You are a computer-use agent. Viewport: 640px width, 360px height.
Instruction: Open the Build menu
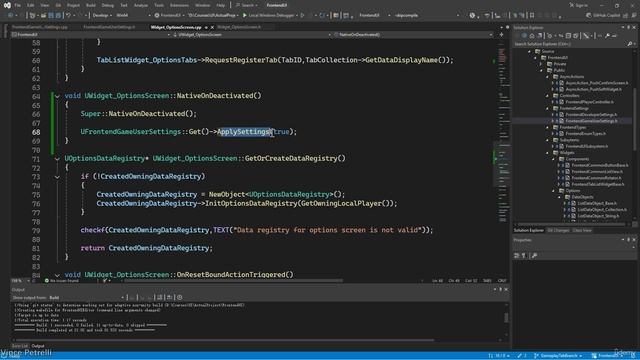click(x=91, y=5)
